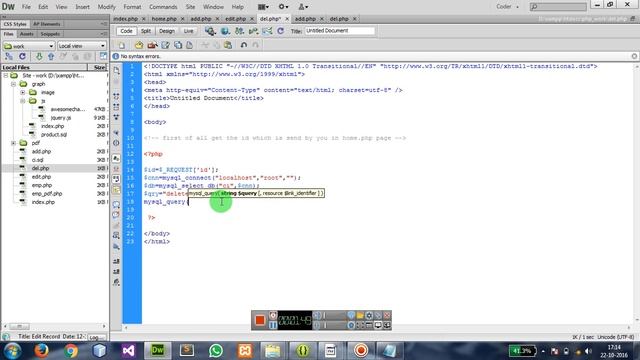This screenshot has width=640, height=360.
Task: Close the add.php tab next to home.php
Action: click(x=217, y=19)
